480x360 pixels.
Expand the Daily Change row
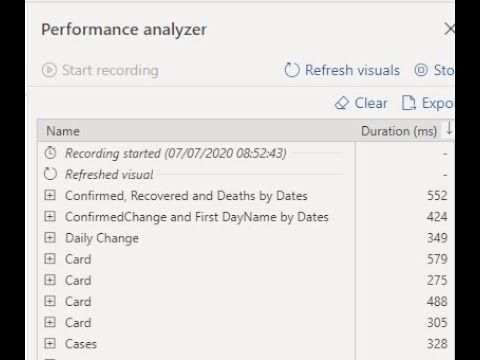pyautogui.click(x=50, y=237)
